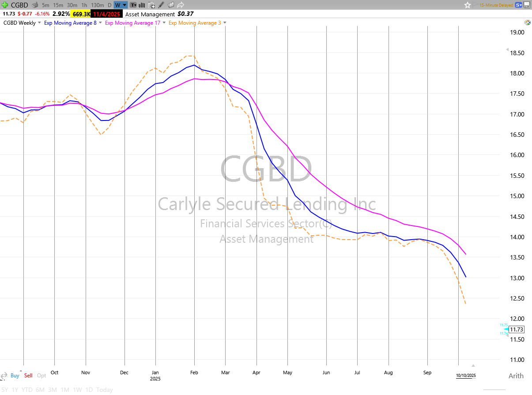532x395 pixels.
Task: Click the Buy button
Action: [15, 376]
